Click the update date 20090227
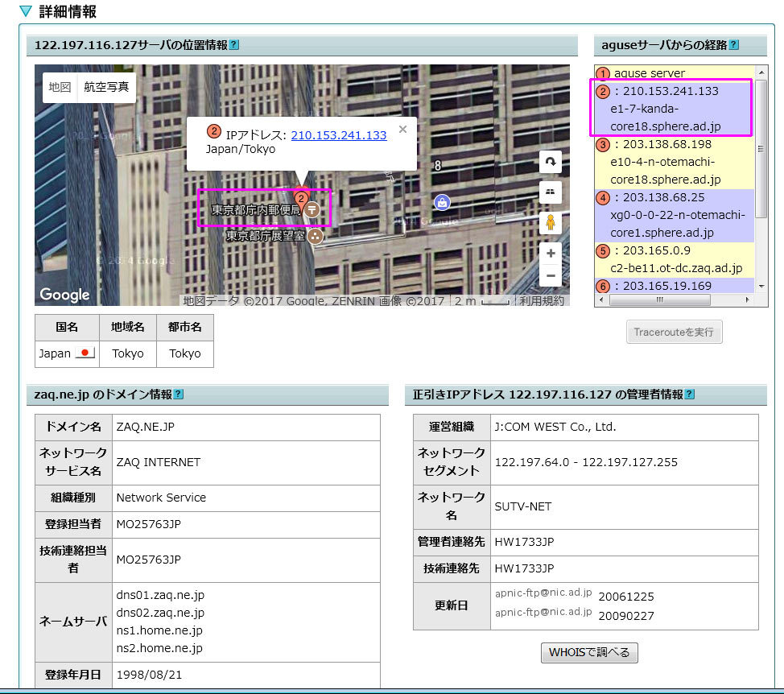 pos(626,616)
